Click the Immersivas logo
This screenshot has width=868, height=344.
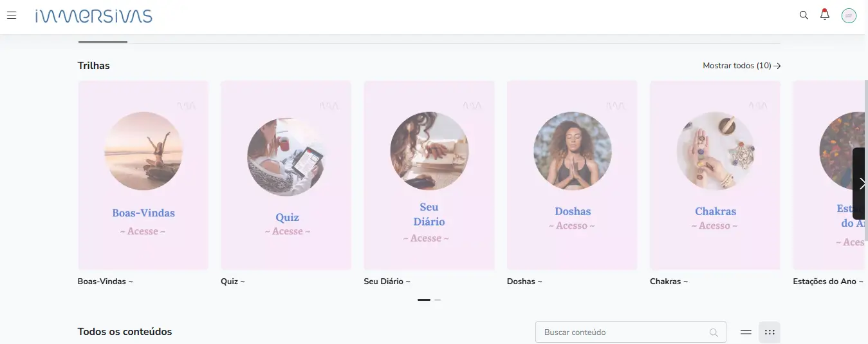(x=94, y=16)
